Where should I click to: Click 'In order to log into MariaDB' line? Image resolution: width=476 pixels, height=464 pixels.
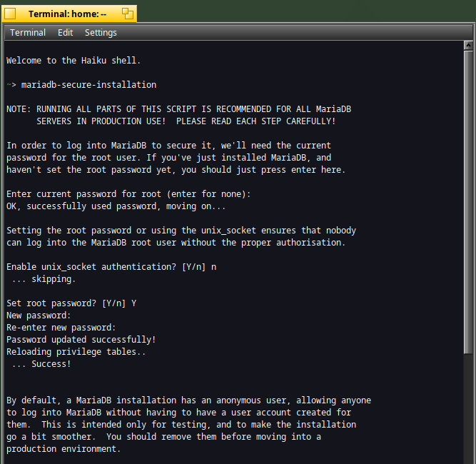168,146
